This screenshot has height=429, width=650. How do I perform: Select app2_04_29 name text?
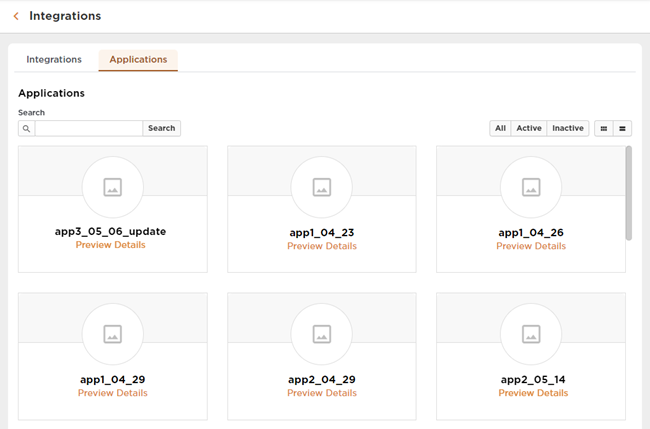322,380
